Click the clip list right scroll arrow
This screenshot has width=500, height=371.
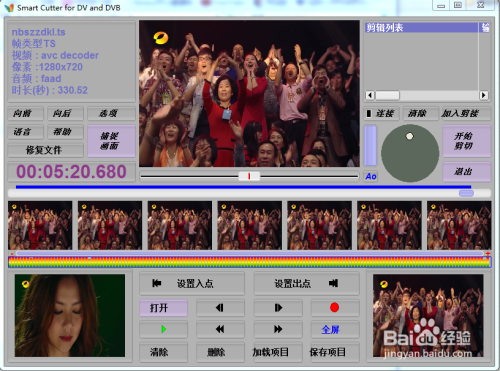point(484,95)
